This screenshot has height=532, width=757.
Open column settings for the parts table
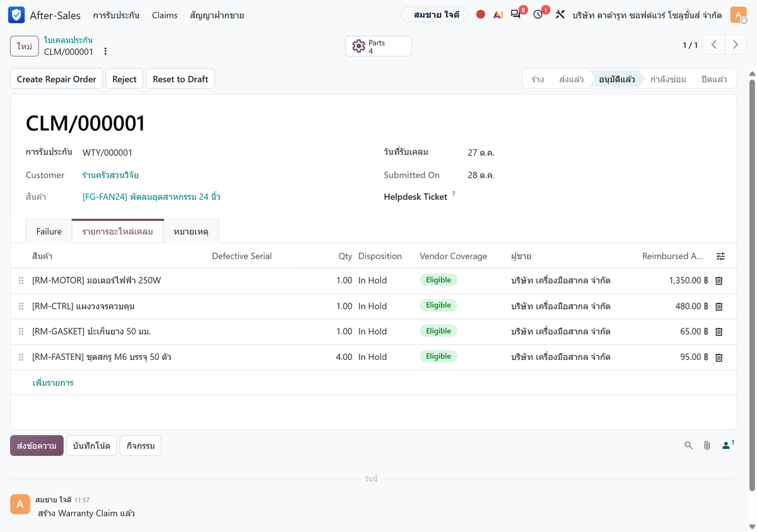tap(721, 257)
